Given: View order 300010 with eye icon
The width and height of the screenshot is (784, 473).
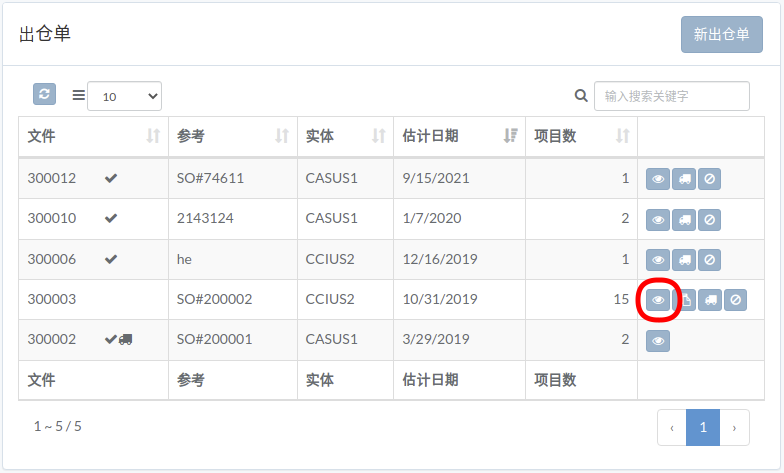Looking at the screenshot, I should tap(658, 220).
